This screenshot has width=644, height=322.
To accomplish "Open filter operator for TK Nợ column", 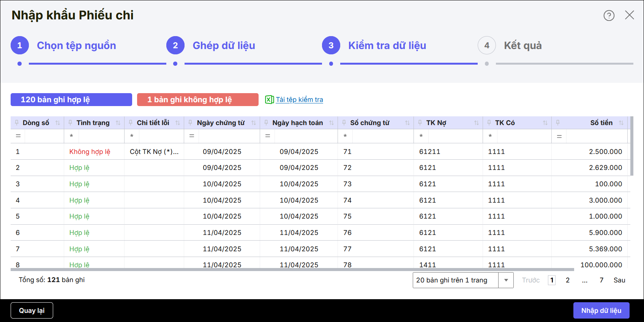I will (x=421, y=136).
